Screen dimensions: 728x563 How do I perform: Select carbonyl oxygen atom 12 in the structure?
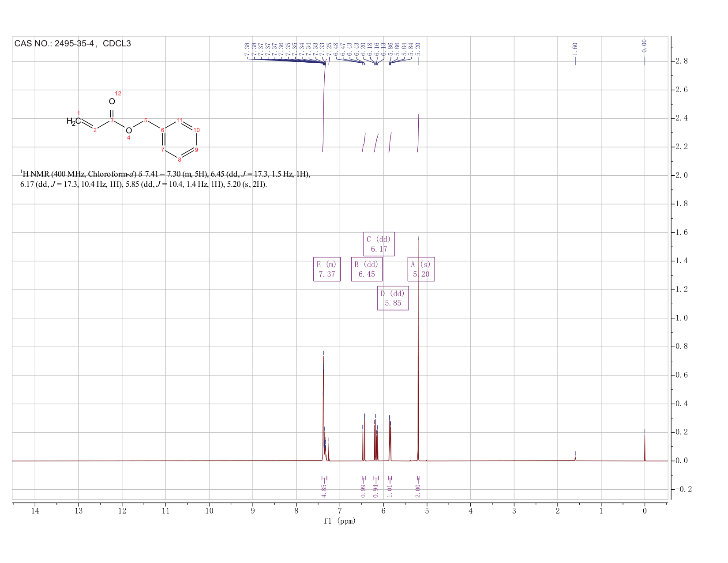click(x=112, y=101)
